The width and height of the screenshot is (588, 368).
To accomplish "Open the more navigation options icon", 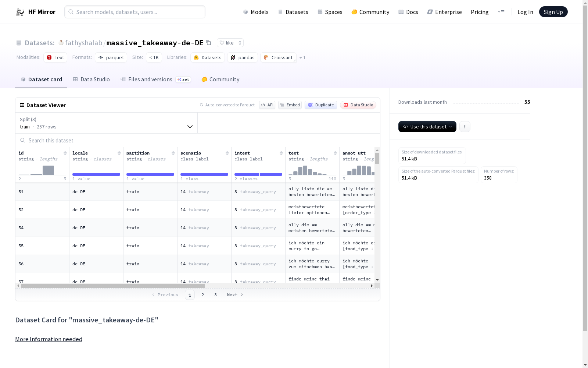I will pyautogui.click(x=501, y=12).
